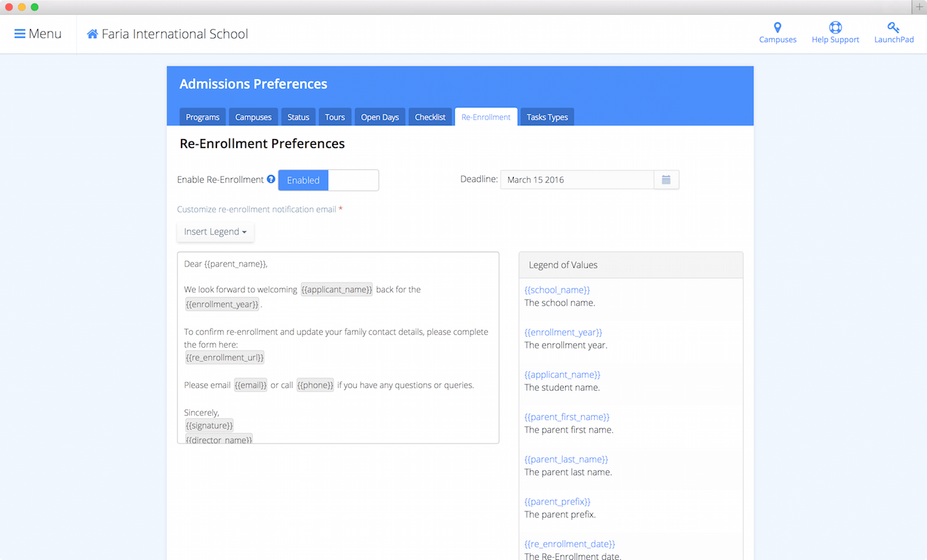Switch to the Open Days tab

click(x=380, y=117)
